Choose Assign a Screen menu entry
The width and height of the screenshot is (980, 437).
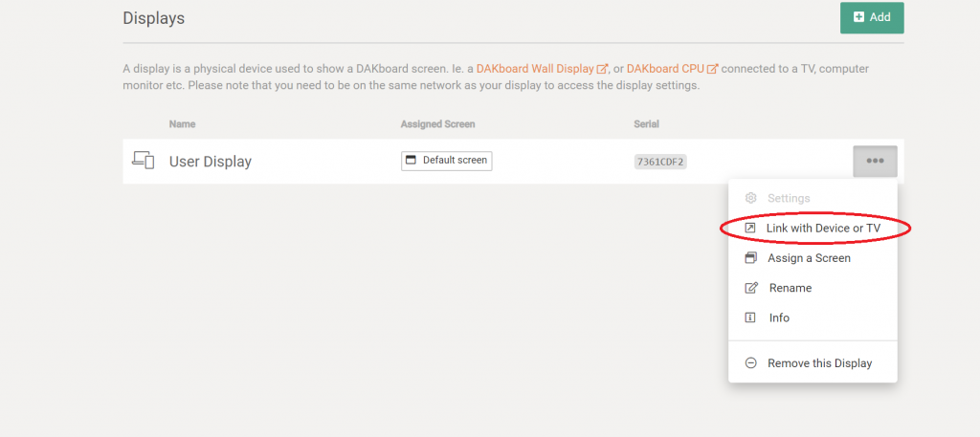click(x=813, y=258)
